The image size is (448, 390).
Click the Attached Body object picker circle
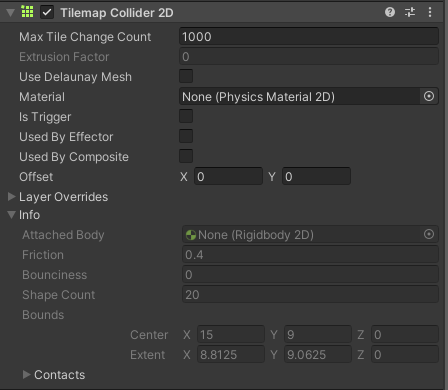(429, 234)
